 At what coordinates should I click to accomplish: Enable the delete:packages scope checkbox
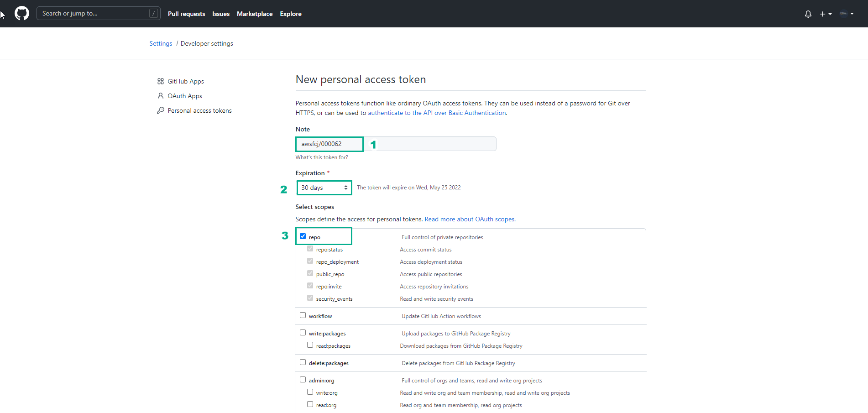click(303, 362)
